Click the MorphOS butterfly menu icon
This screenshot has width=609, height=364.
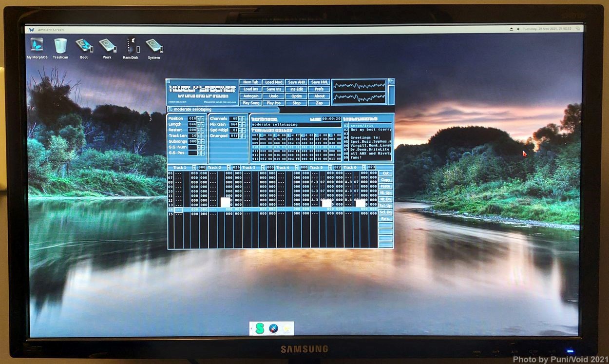(x=32, y=29)
